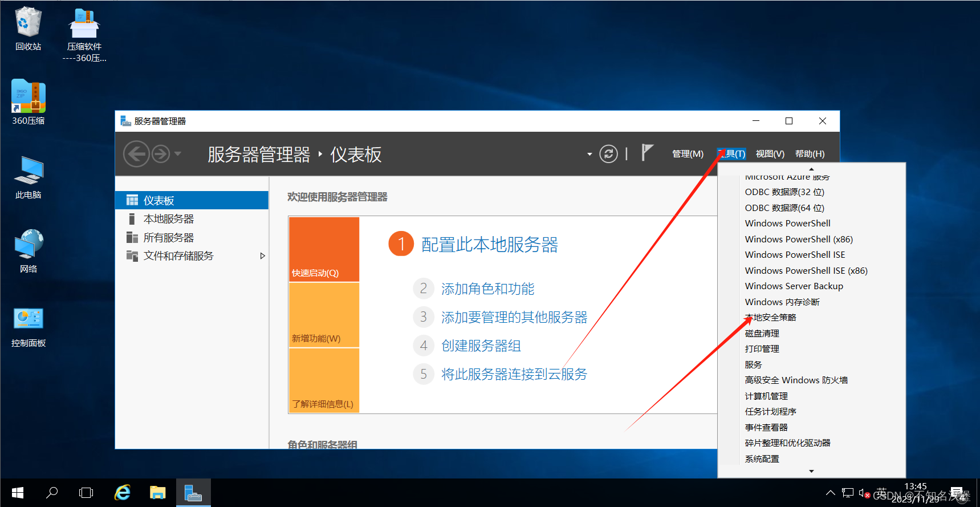Select the 快速启动(Q) tile
980x507 pixels.
point(324,249)
